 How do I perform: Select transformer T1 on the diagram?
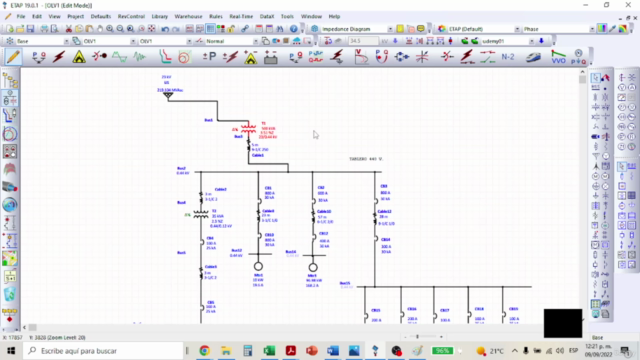click(x=248, y=129)
